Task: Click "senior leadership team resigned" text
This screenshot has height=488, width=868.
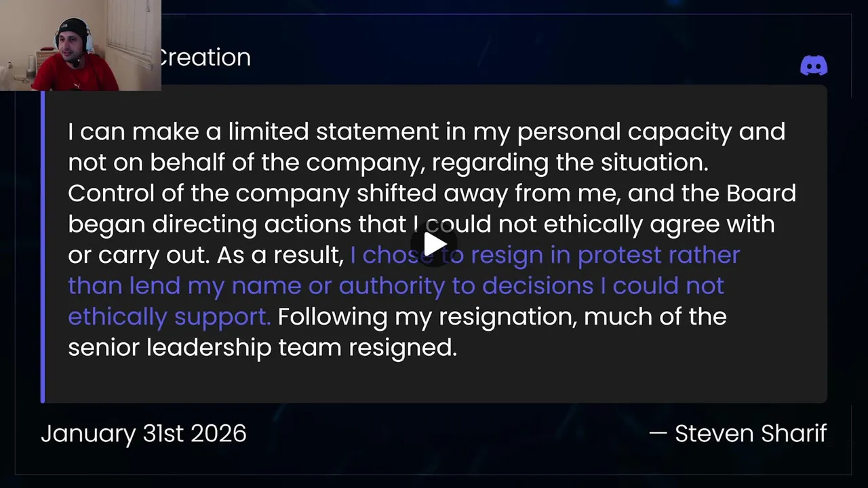Action: [x=262, y=348]
